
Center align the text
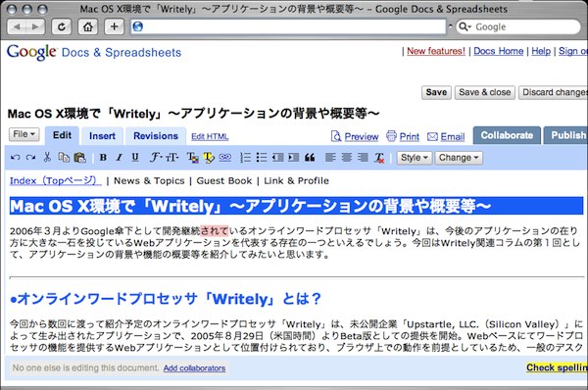pos(347,158)
